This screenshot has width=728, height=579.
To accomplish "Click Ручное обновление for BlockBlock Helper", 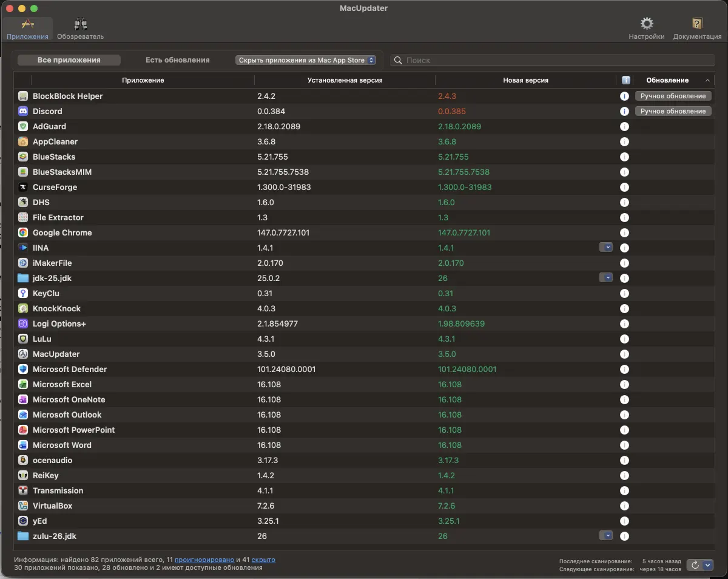I will (673, 96).
